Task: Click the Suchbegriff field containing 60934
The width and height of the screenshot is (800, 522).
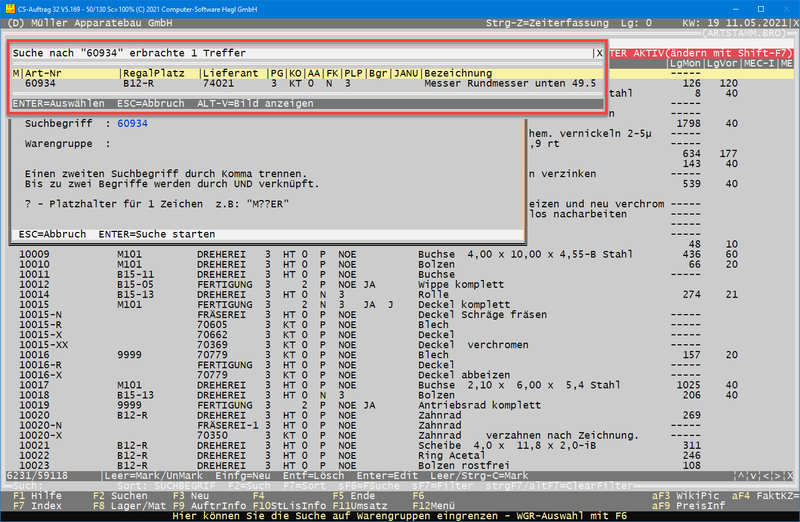Action: [x=132, y=124]
